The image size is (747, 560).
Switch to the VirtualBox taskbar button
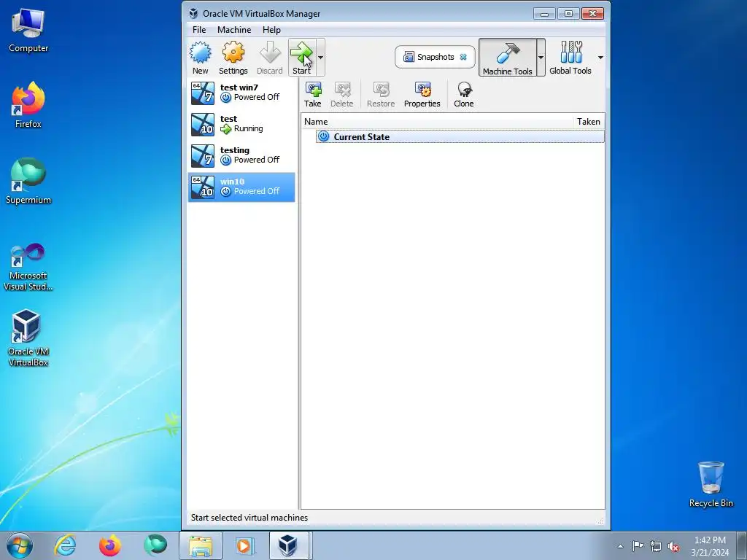tap(290, 545)
